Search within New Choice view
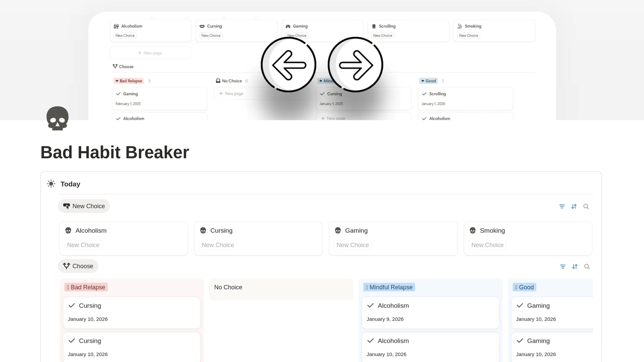The image size is (644, 362). point(586,206)
